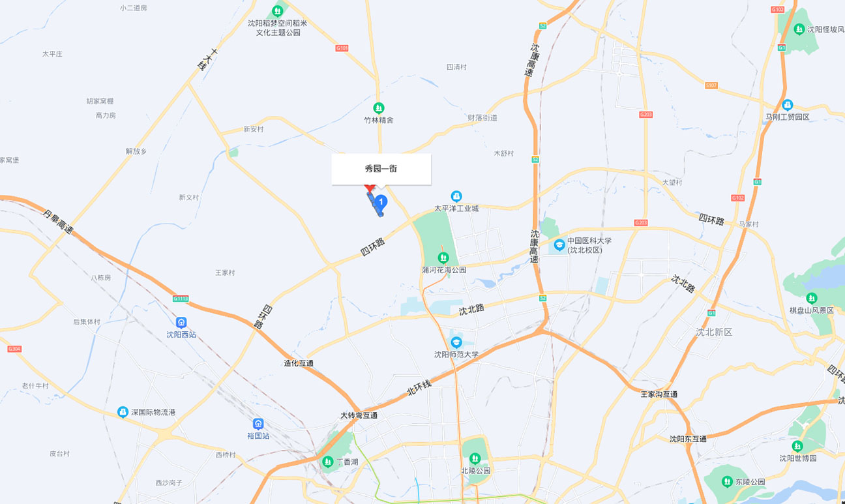Click the 沈阳师范大学 university icon
The width and height of the screenshot is (845, 504).
456,342
